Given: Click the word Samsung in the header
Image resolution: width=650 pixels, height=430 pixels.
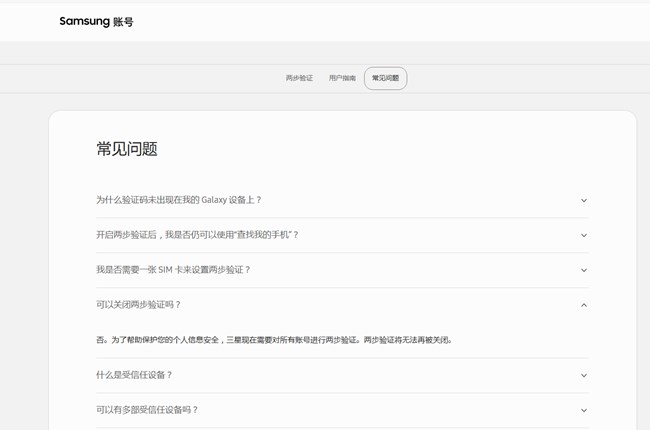Looking at the screenshot, I should pyautogui.click(x=84, y=21).
